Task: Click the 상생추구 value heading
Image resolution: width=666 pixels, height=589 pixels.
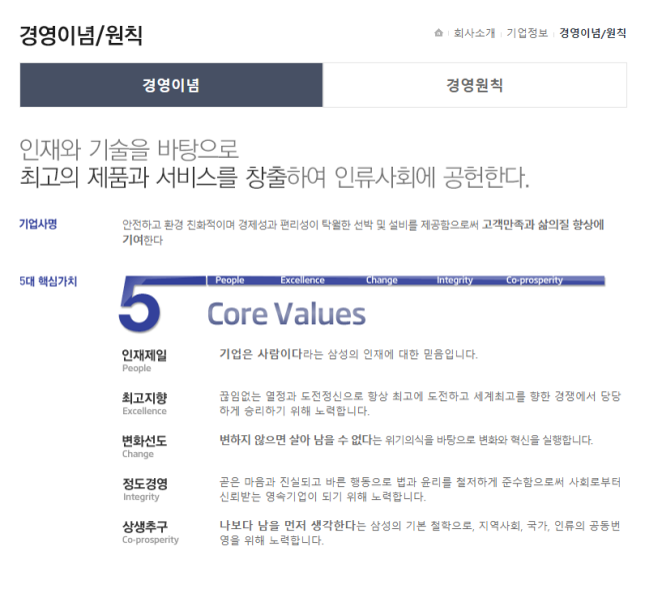Action: (x=144, y=526)
